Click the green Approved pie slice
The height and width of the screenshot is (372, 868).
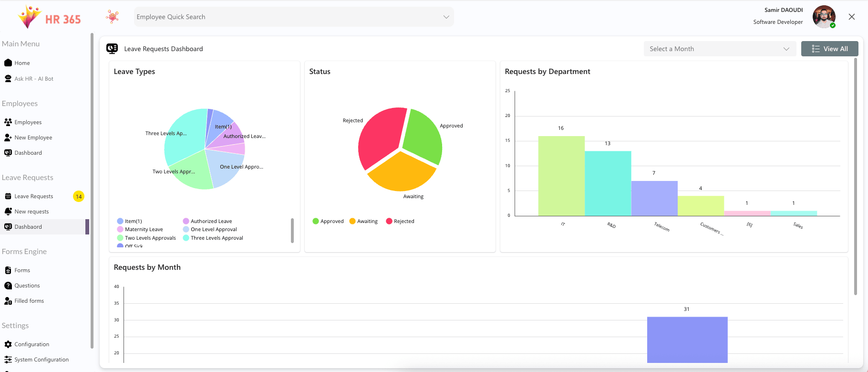coord(424,136)
